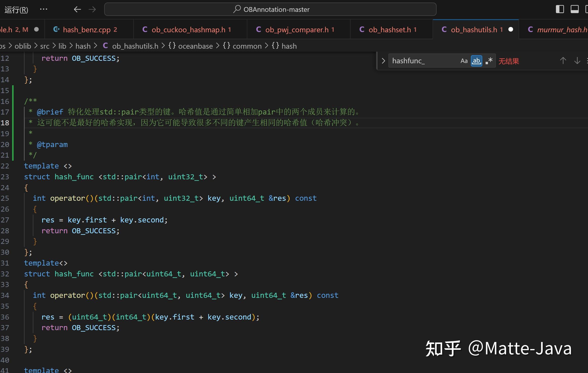Screen dimensions: 588x373
Task: Click the find next match arrow
Action: click(x=577, y=61)
